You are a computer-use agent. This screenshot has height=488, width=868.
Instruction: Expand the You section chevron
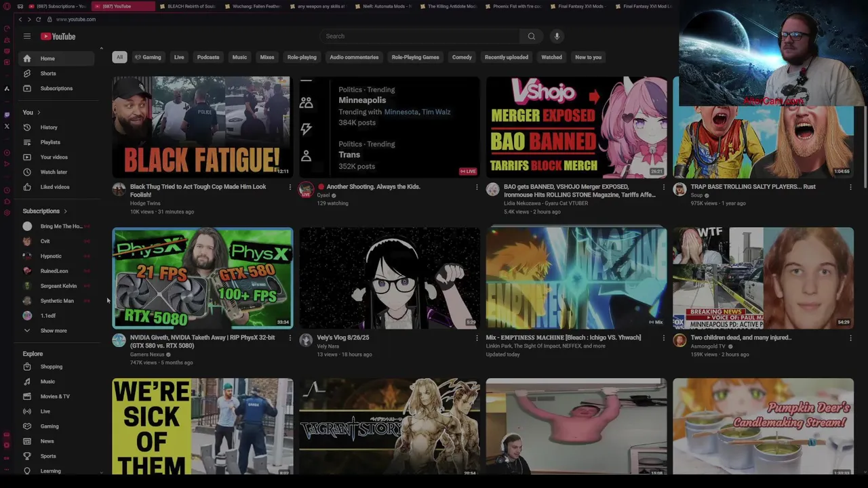pos(39,113)
